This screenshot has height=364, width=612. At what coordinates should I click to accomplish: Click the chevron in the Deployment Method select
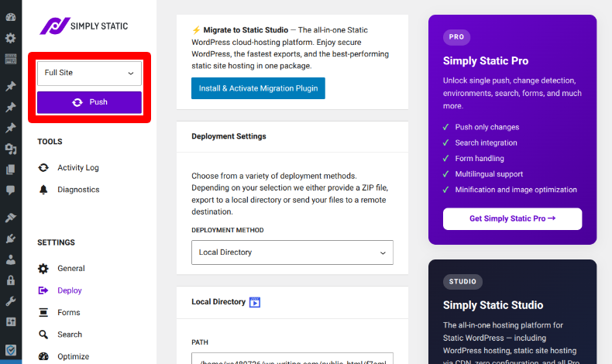[x=383, y=252]
